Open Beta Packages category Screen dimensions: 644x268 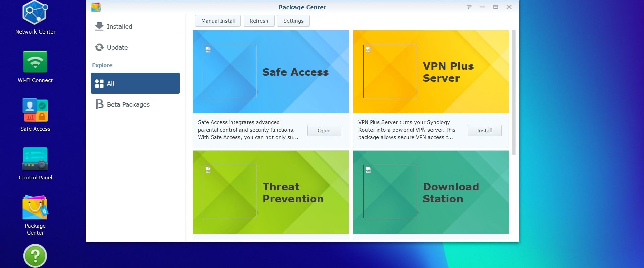click(x=135, y=104)
